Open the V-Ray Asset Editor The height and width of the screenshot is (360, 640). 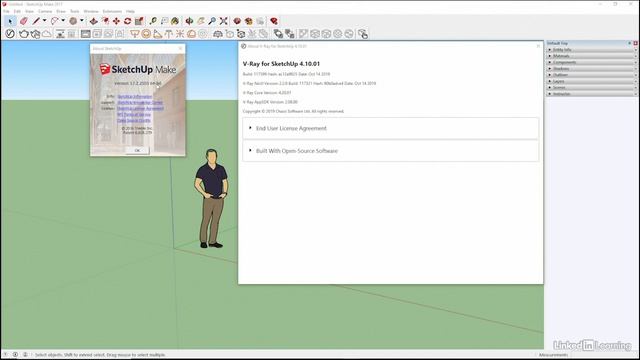(10, 34)
